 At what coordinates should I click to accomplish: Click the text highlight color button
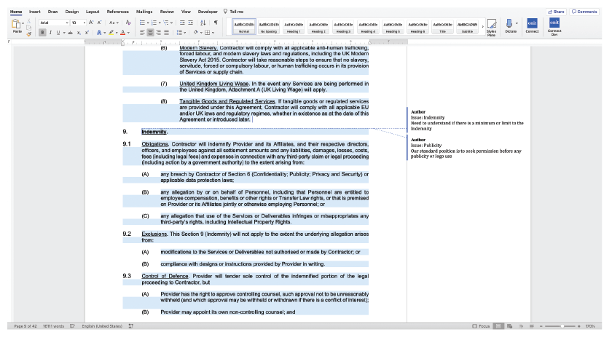[x=111, y=33]
